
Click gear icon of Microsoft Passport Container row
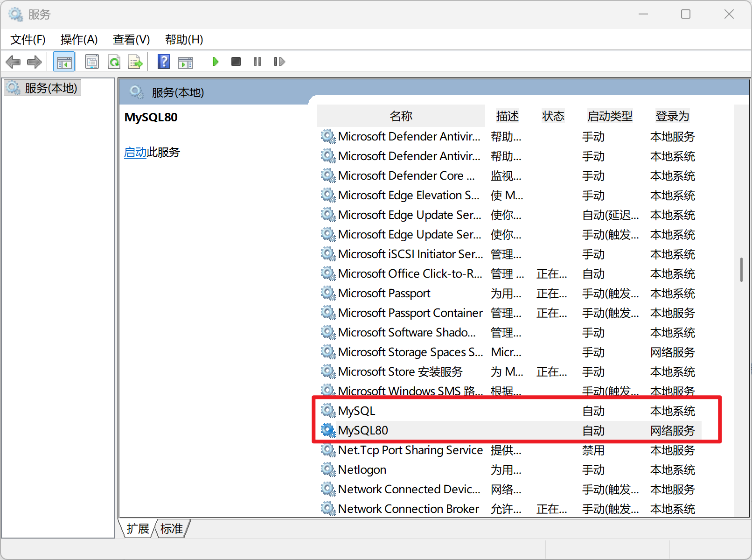(x=328, y=313)
